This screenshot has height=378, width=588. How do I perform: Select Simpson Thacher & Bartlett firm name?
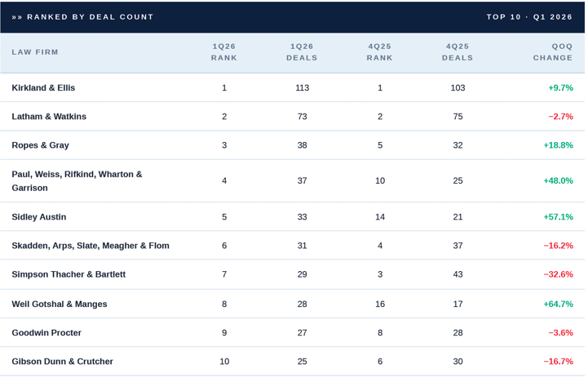point(69,274)
